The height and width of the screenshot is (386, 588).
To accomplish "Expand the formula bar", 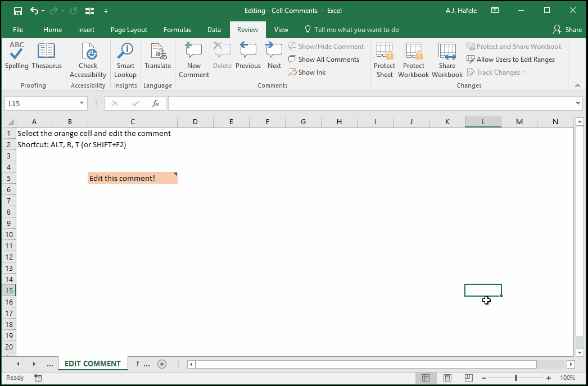I will click(578, 103).
